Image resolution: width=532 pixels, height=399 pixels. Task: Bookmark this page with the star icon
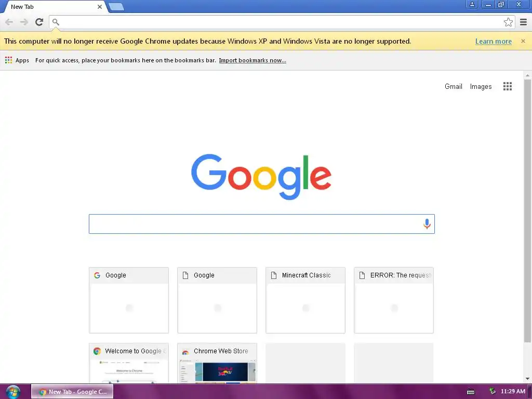508,22
